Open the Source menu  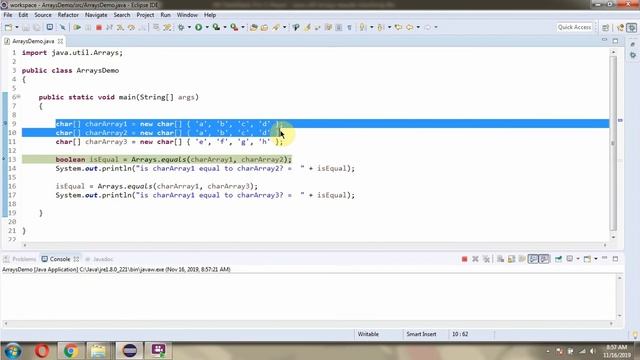tap(43, 15)
